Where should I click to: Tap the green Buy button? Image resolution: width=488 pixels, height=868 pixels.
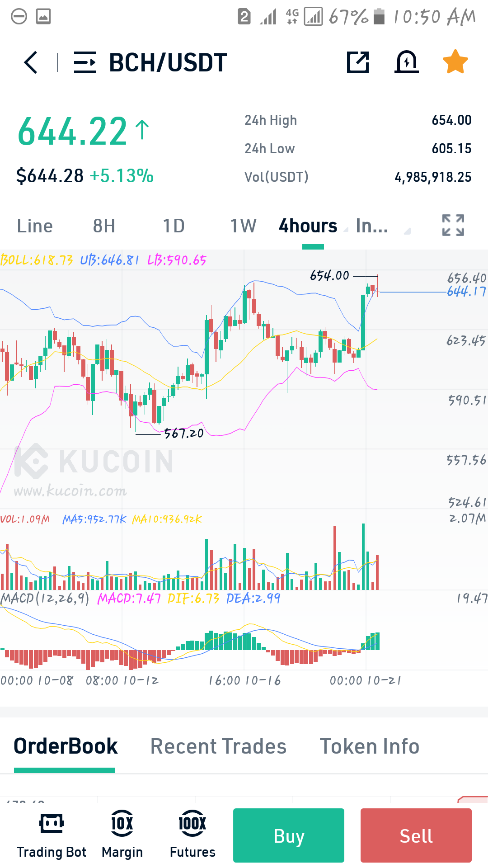(x=289, y=835)
